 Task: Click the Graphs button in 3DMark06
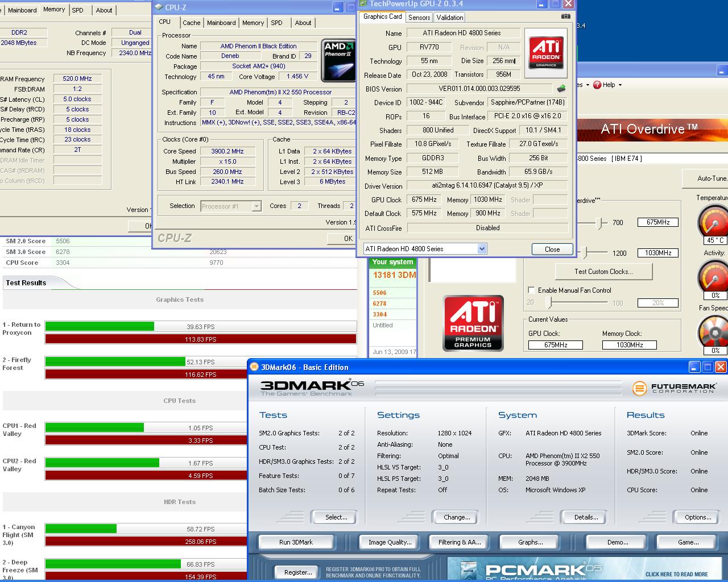point(530,542)
